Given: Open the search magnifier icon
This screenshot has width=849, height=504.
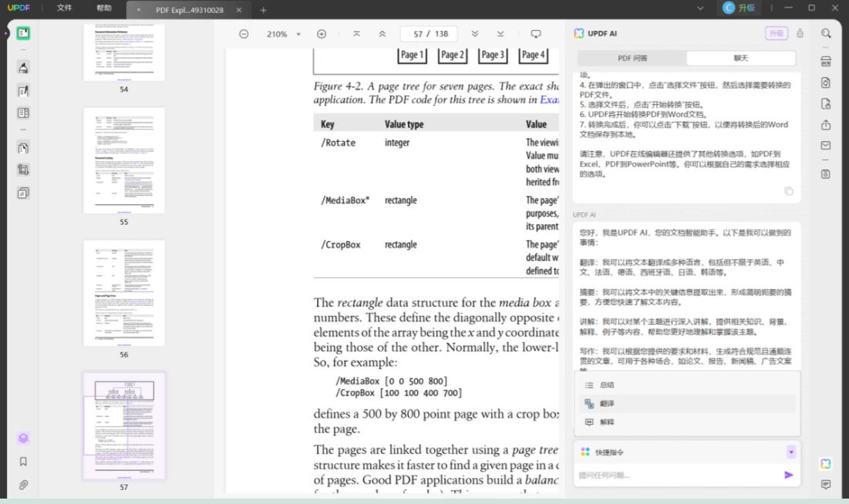Looking at the screenshot, I should click(x=826, y=34).
